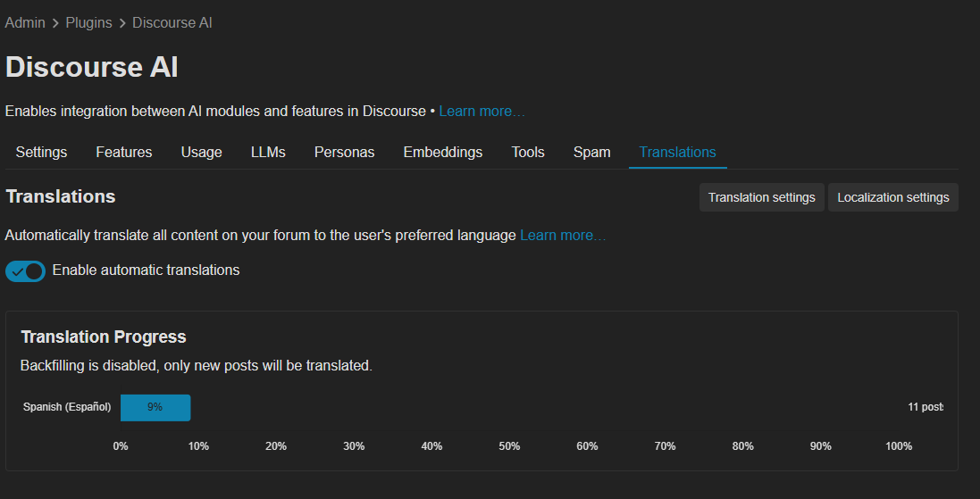Screen dimensions: 980x499
Task: Click the 11 posts count text
Action: [x=926, y=407]
